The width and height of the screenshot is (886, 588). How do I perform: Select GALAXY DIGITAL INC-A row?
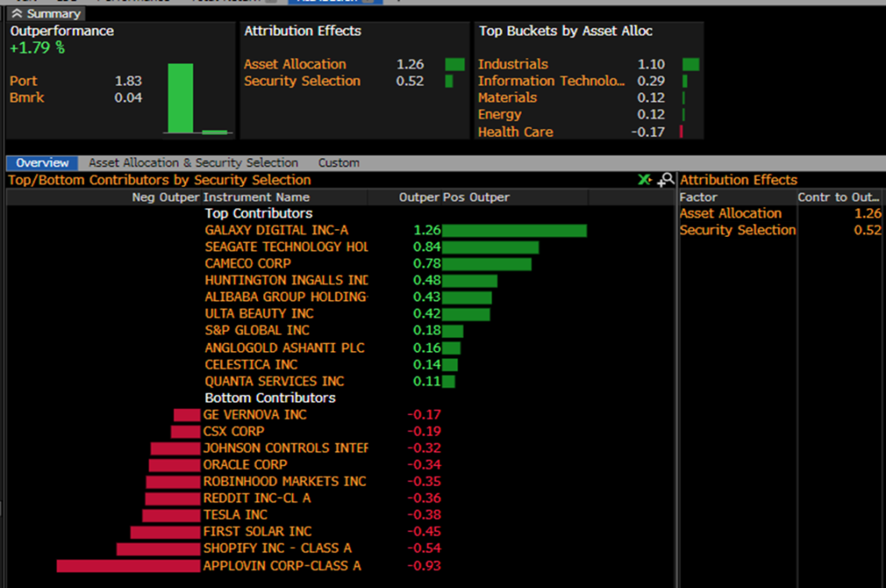click(x=276, y=231)
